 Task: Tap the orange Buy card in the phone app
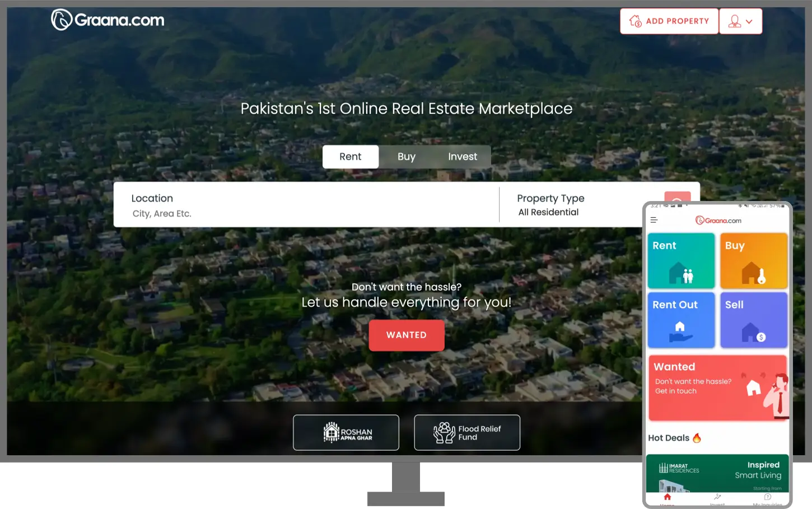[x=754, y=261]
